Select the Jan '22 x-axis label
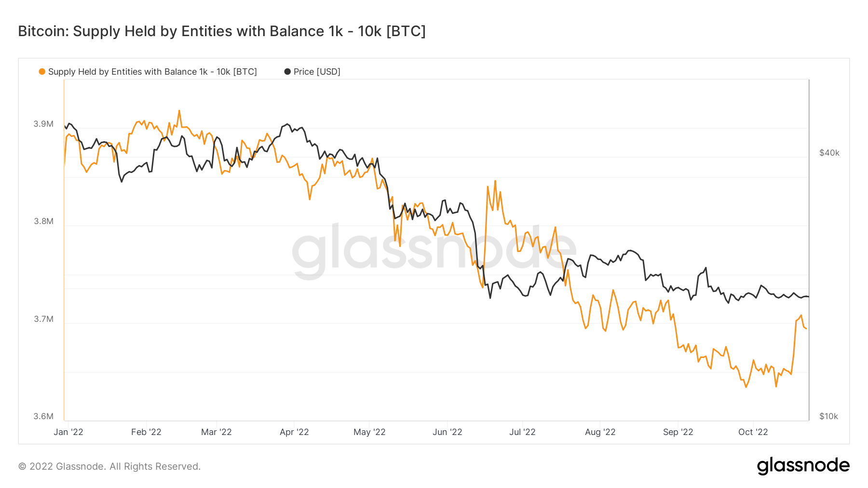Screen dimensions: 868x488 pos(68,432)
